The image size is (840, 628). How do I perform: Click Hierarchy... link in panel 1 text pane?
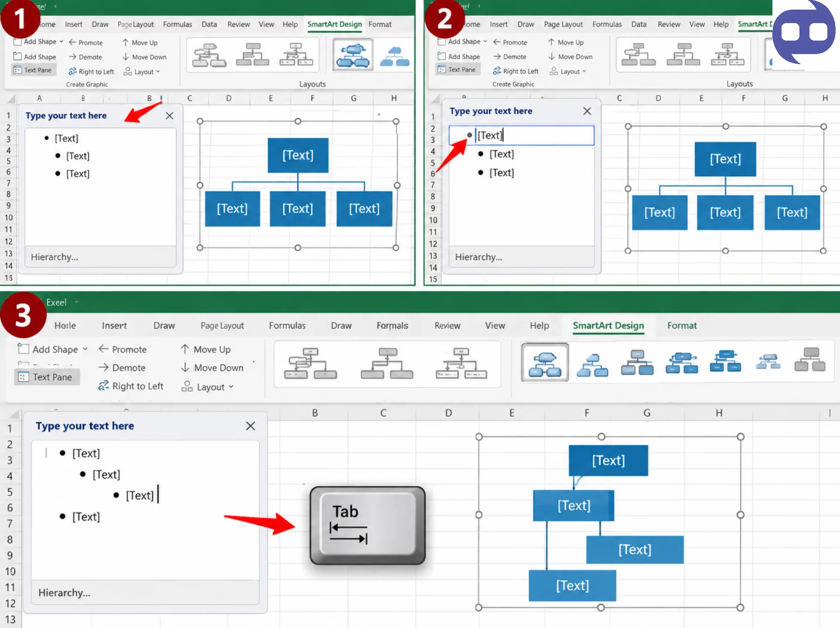(55, 257)
